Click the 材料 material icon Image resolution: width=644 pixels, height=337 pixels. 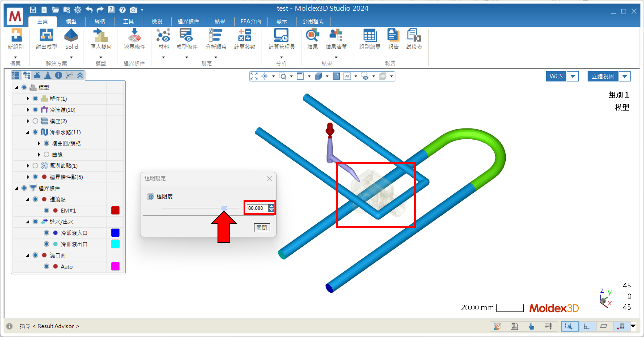[164, 35]
